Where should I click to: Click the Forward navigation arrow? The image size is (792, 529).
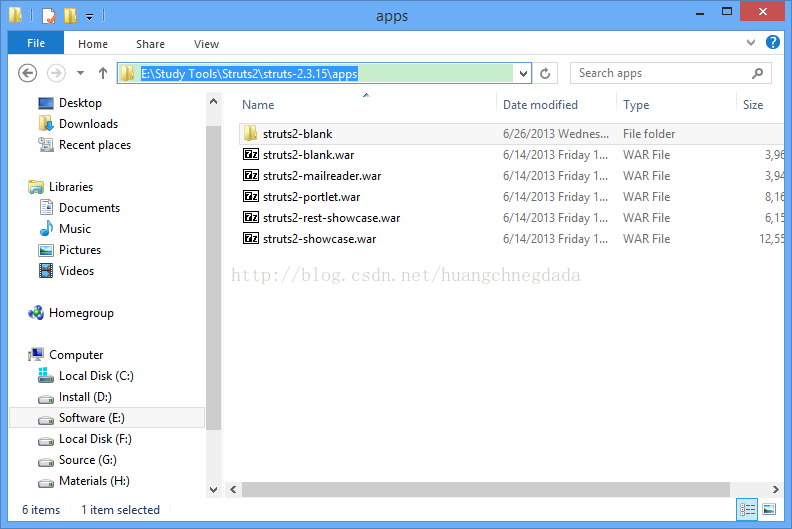tap(56, 73)
